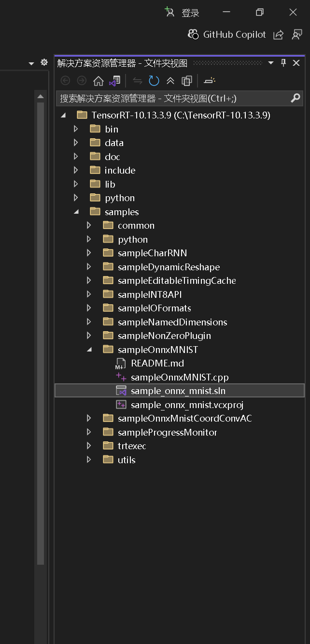Select the sampleCharRNN folder
This screenshot has width=310, height=644.
tap(152, 253)
